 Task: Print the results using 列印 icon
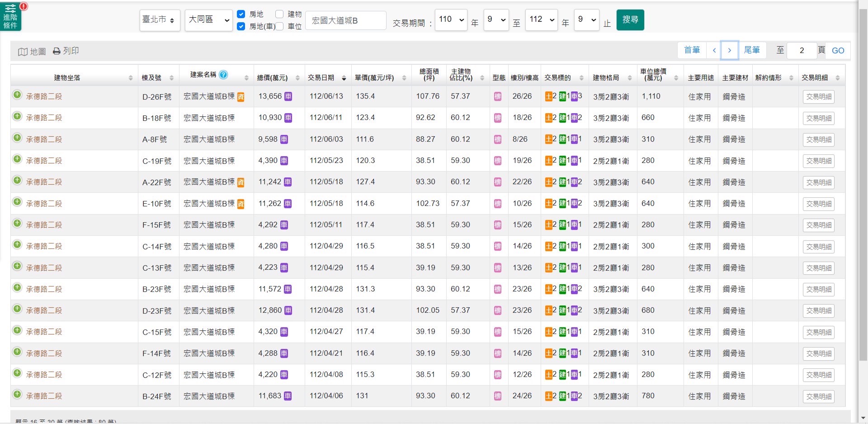(66, 51)
